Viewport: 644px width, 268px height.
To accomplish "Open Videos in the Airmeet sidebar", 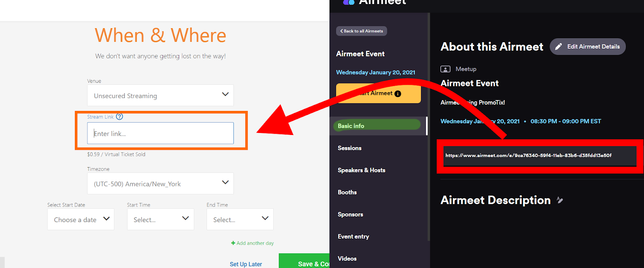I will coord(347,258).
